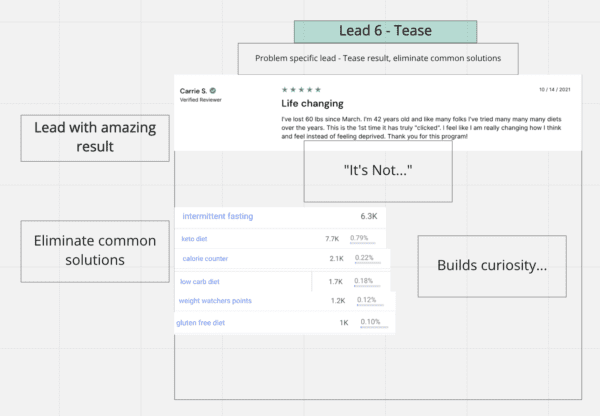Click the 'Life changing' review title

pyautogui.click(x=312, y=104)
